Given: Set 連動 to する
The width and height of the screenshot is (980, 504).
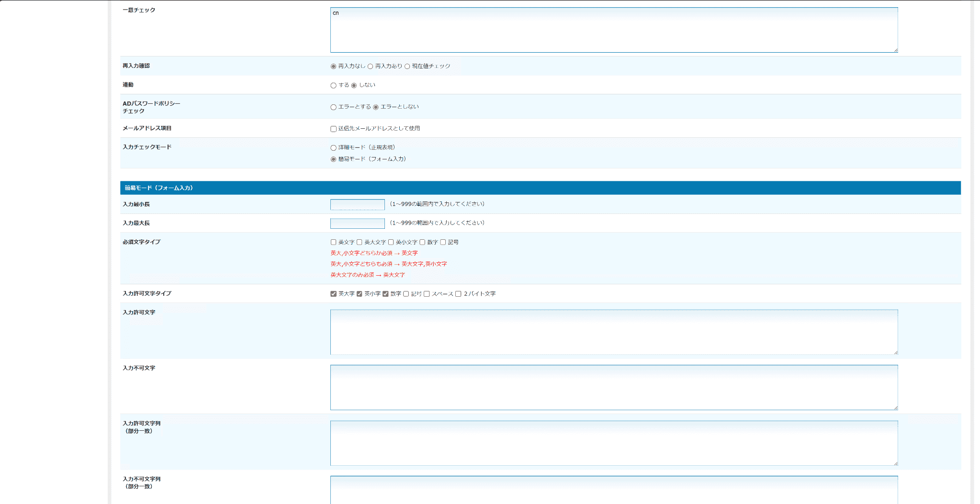Looking at the screenshot, I should click(x=333, y=85).
